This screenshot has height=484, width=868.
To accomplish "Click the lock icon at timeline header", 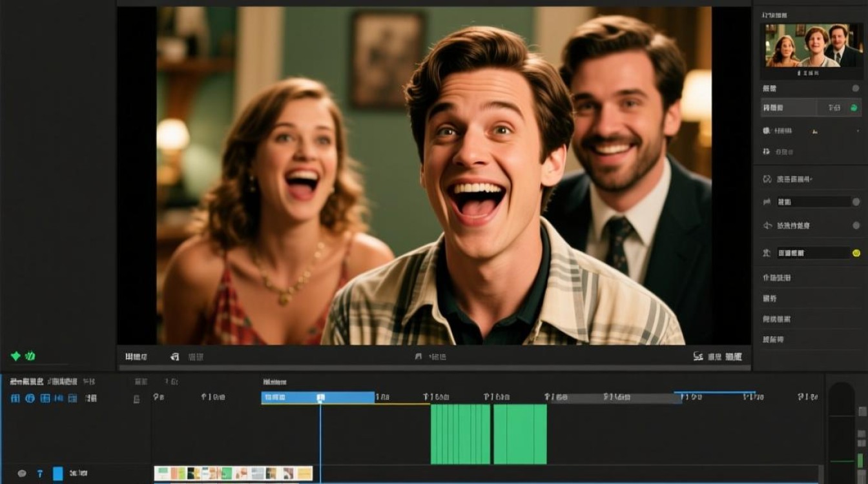I will 136,399.
